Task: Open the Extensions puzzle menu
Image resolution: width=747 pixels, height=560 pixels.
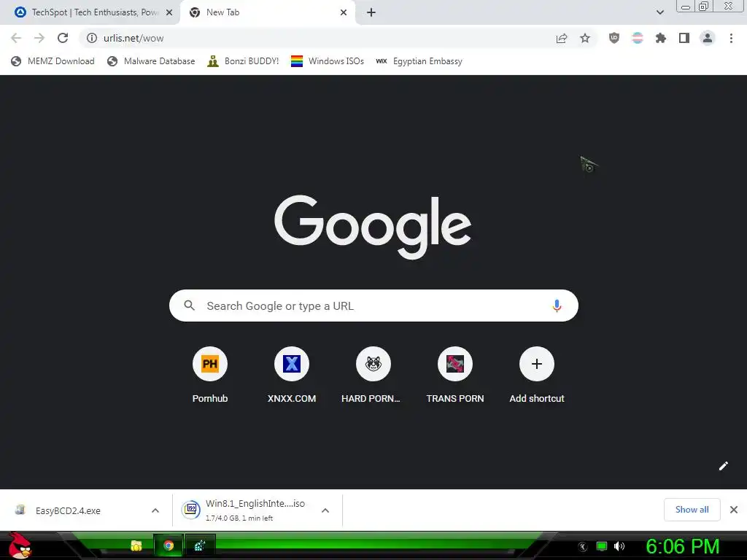Action: [x=661, y=38]
